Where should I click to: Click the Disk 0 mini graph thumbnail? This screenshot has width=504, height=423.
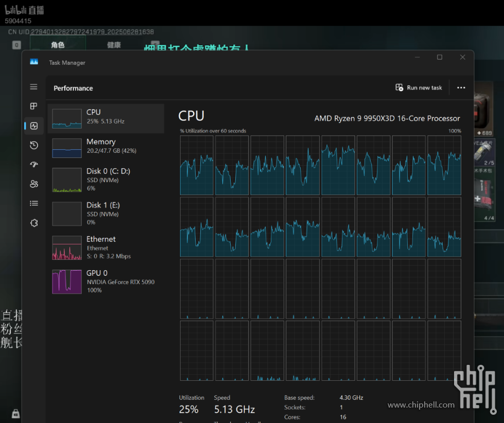[x=67, y=180]
